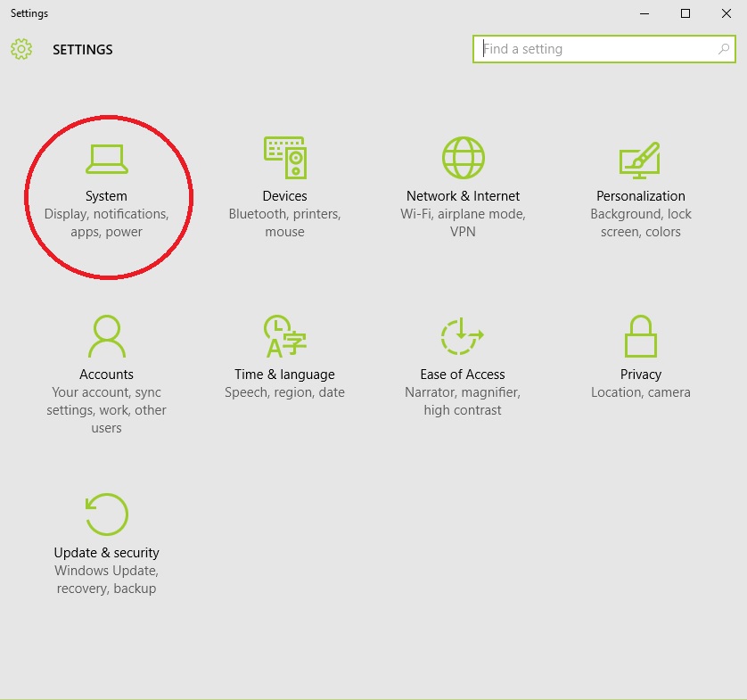
Task: Click "Wi-Fi, airplane mode, VPN" description
Action: click(x=463, y=223)
